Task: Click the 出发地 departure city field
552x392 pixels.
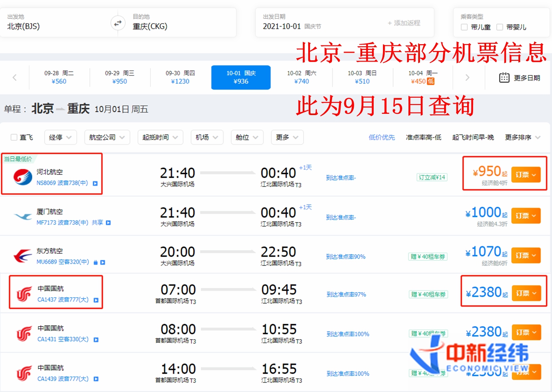Action: click(x=55, y=26)
